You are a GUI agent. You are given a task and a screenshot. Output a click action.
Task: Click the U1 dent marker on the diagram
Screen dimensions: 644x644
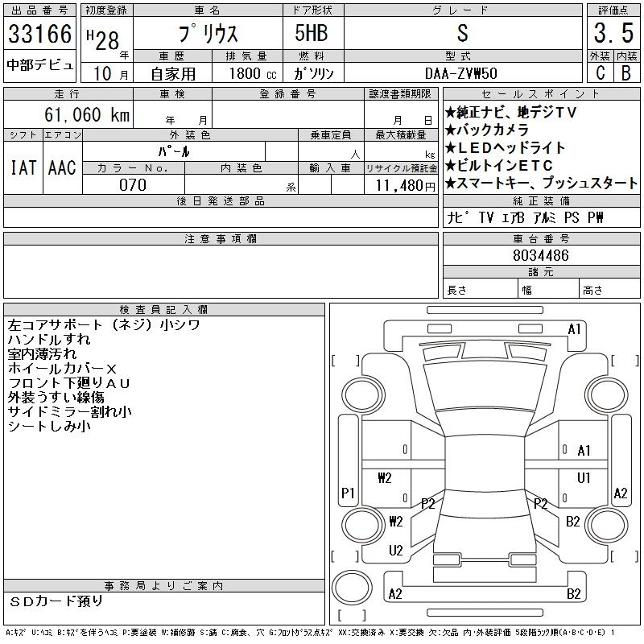pyautogui.click(x=584, y=477)
